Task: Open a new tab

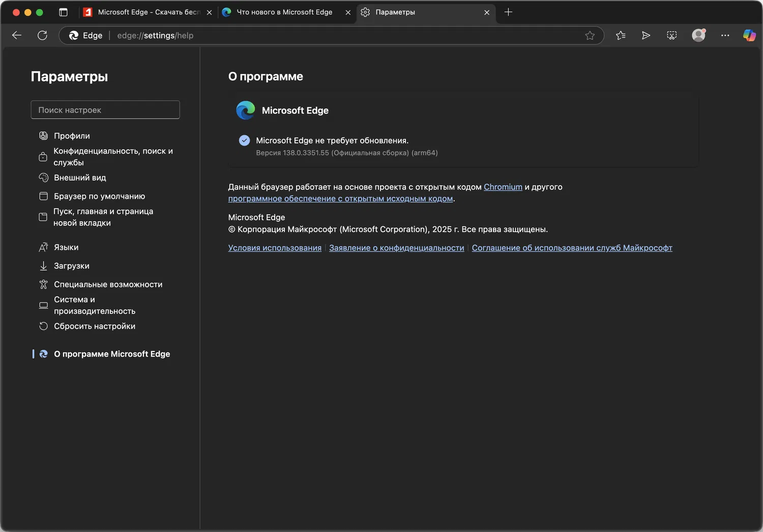Action: click(x=508, y=12)
